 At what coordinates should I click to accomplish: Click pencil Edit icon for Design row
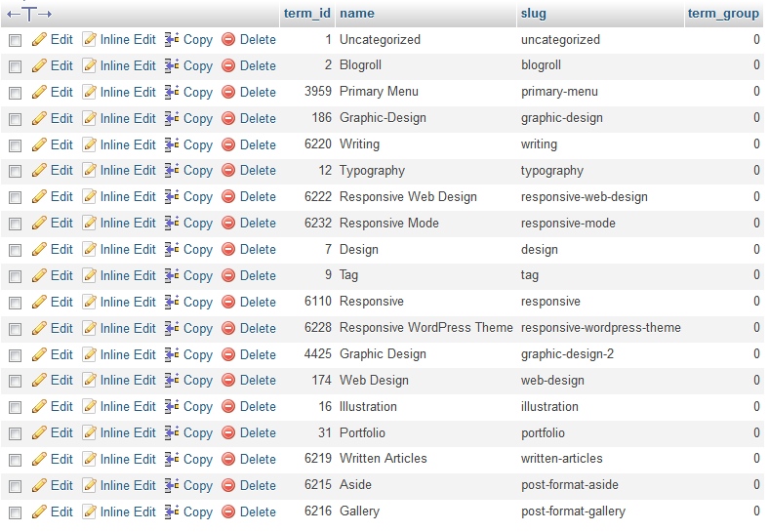39,249
